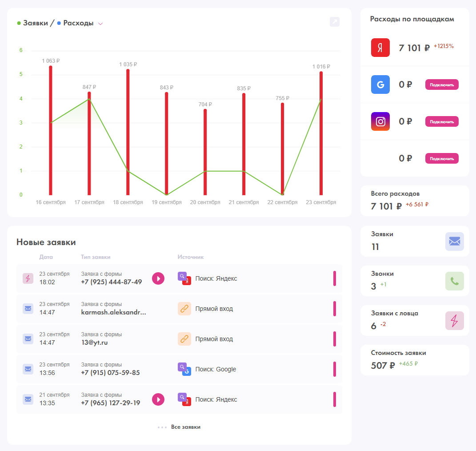Click the Yandex search source icon at 18:02
The image size is (476, 451).
click(x=184, y=278)
